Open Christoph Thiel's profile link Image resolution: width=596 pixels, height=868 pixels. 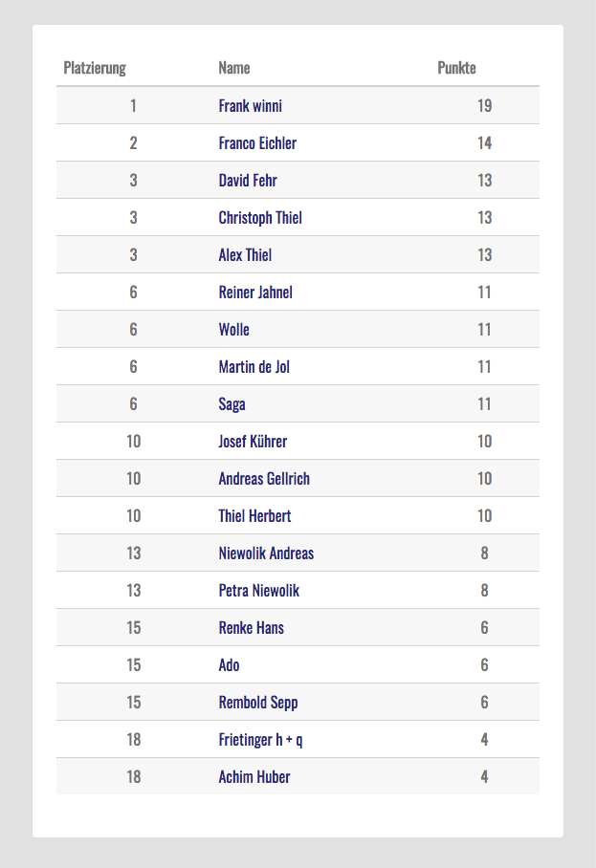(x=260, y=218)
